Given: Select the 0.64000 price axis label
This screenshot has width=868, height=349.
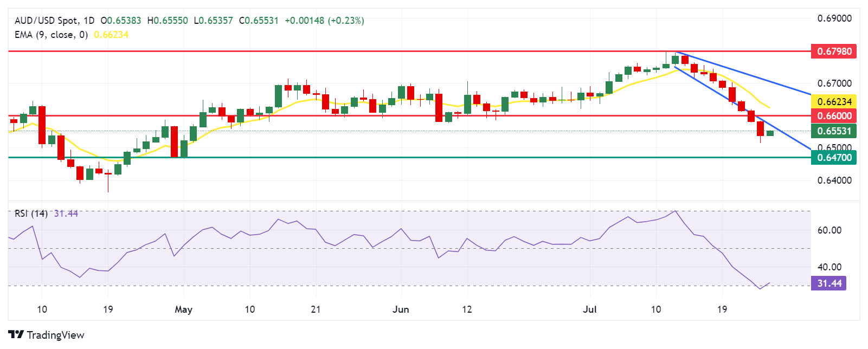Looking at the screenshot, I should (834, 180).
